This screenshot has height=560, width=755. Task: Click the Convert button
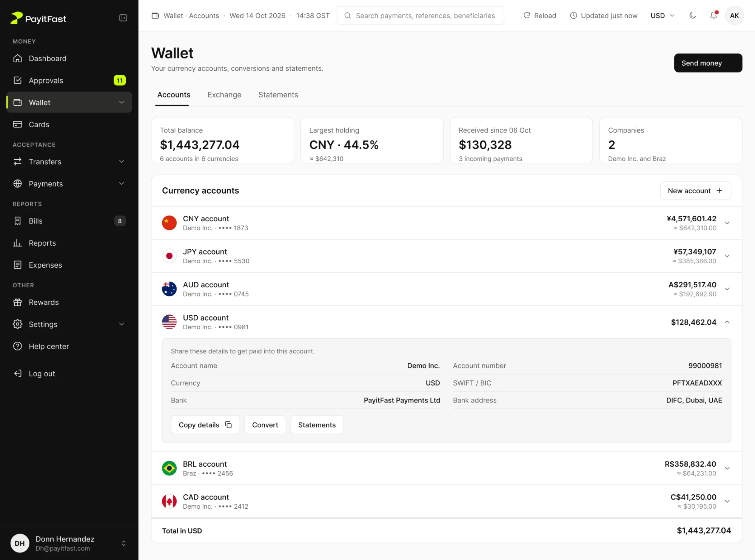(265, 425)
